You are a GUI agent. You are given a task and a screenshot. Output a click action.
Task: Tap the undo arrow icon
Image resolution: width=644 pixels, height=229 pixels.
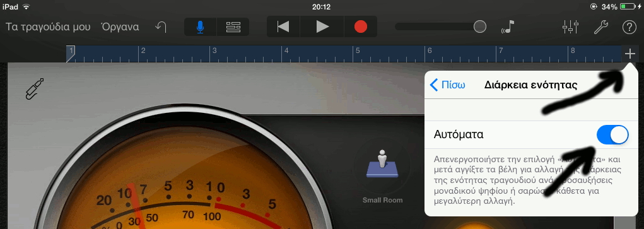click(x=161, y=27)
